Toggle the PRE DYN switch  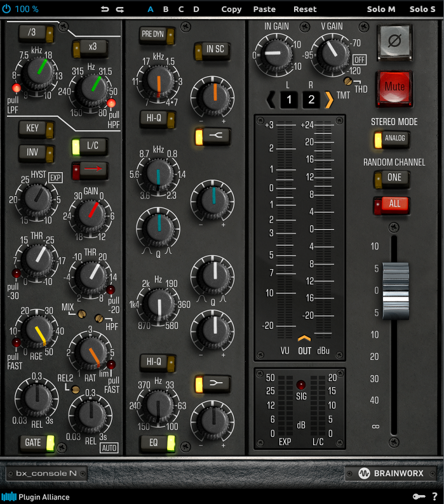(x=157, y=35)
